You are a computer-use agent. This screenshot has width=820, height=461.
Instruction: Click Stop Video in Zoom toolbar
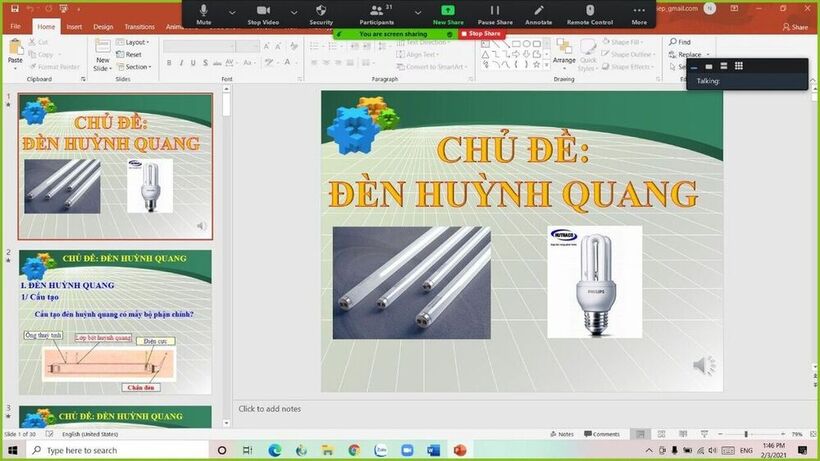click(263, 14)
